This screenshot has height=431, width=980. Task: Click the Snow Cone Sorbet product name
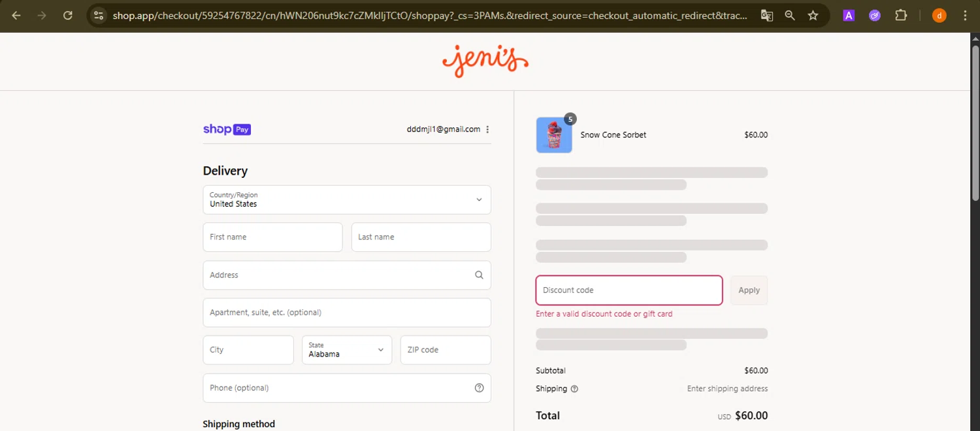point(613,135)
